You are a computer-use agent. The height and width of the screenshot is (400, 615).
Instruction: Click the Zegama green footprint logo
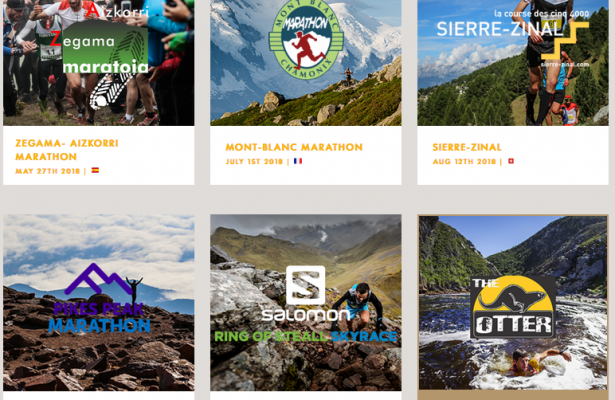pos(105,46)
